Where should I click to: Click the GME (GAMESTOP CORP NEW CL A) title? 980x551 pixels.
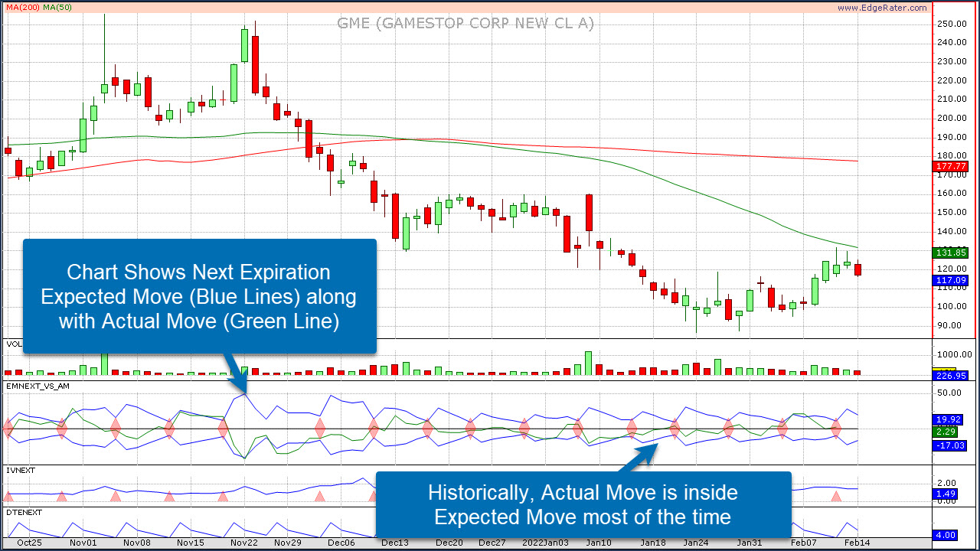click(465, 24)
